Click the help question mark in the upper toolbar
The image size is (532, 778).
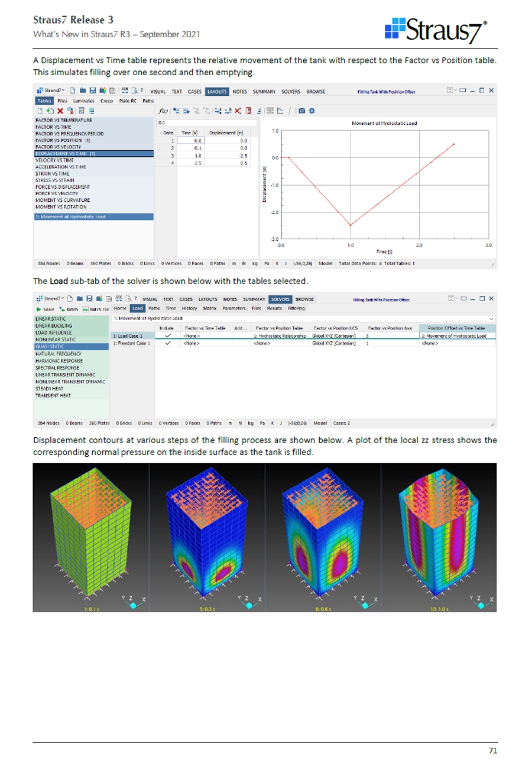tap(142, 92)
